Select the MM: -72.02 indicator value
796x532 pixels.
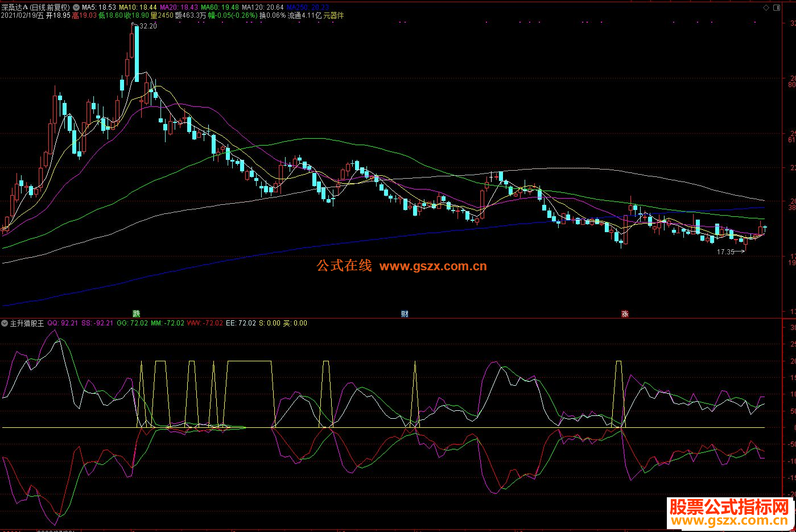[167, 323]
